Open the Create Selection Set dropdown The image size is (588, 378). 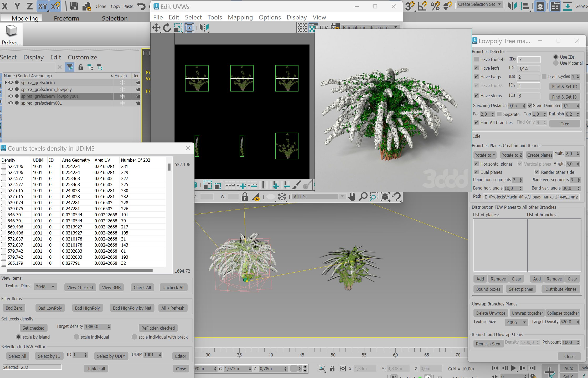(480, 4)
